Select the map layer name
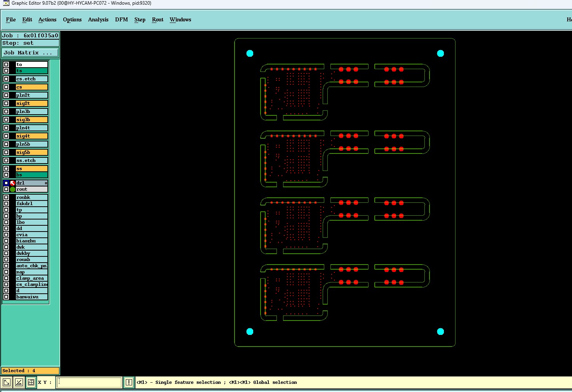Viewport: 572px width, 392px height. (32, 272)
